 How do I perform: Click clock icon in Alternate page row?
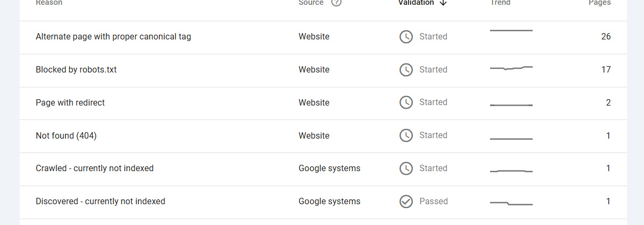(x=406, y=37)
